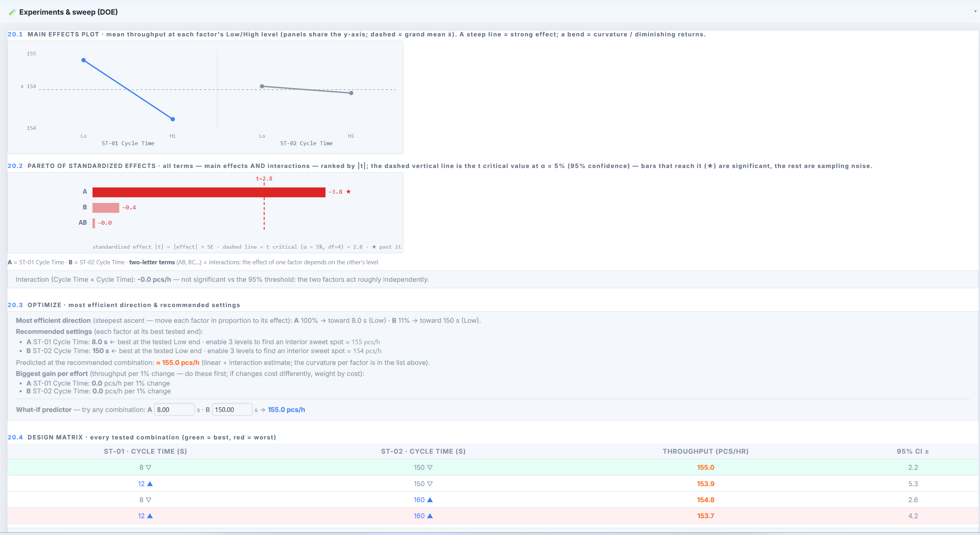
Task: Click the ST-01 Cycle Time axis label
Action: pos(128,143)
